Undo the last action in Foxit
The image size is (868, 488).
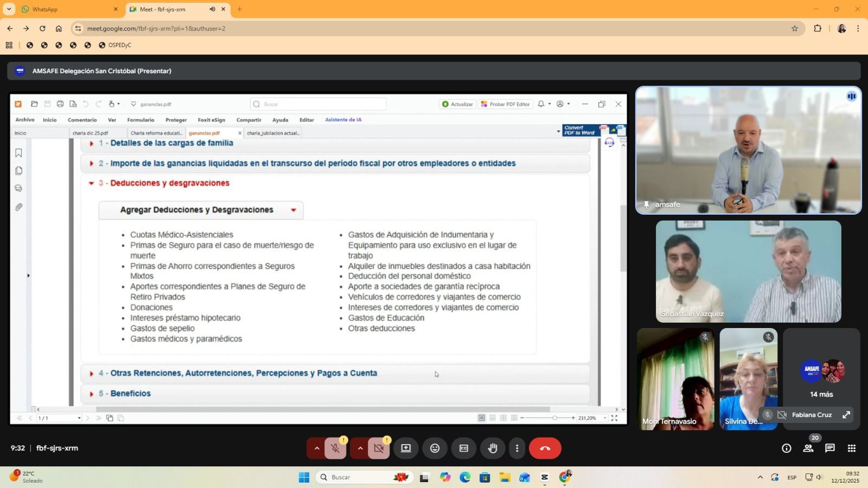(86, 104)
